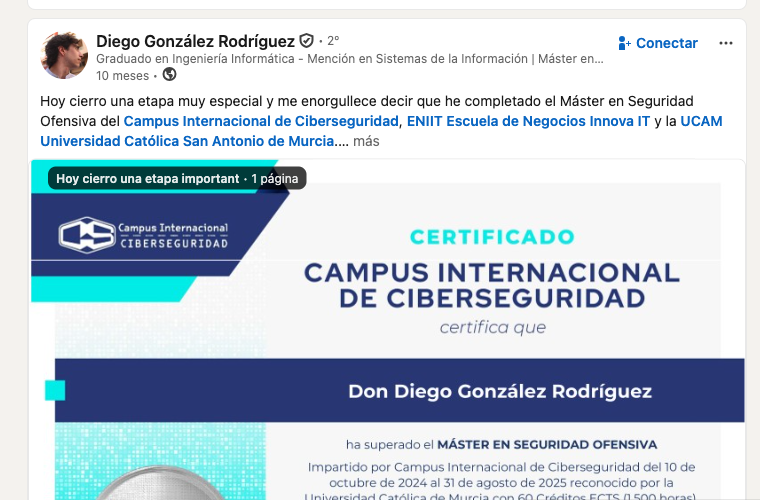Open the Campus Internacional de Ciberseguridad link
This screenshot has width=760, height=500.
(261, 121)
